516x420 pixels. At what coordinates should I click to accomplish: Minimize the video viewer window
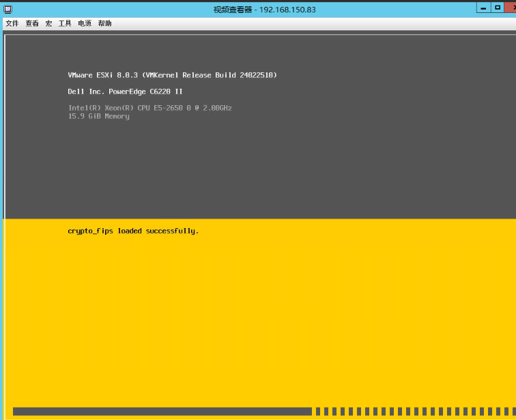[x=483, y=8]
